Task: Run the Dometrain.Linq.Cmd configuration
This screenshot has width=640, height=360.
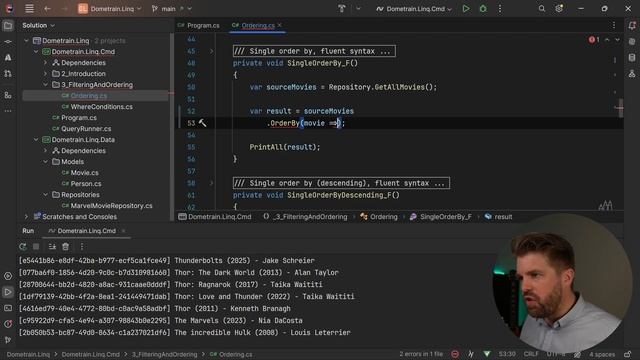Action: point(466,9)
